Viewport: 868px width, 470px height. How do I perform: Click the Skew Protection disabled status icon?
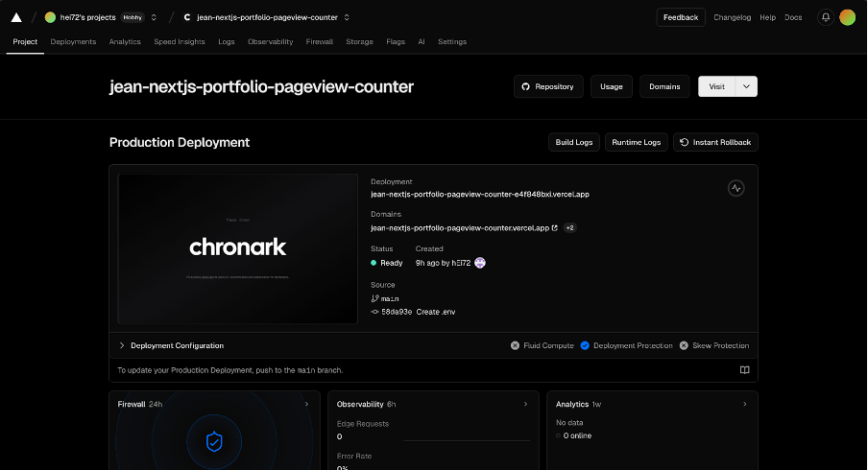[x=684, y=345]
